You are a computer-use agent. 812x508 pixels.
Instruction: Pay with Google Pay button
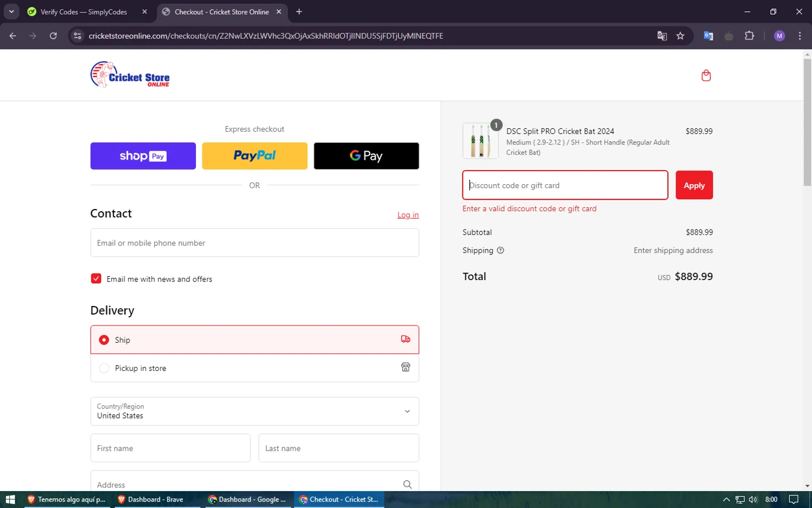(x=366, y=156)
